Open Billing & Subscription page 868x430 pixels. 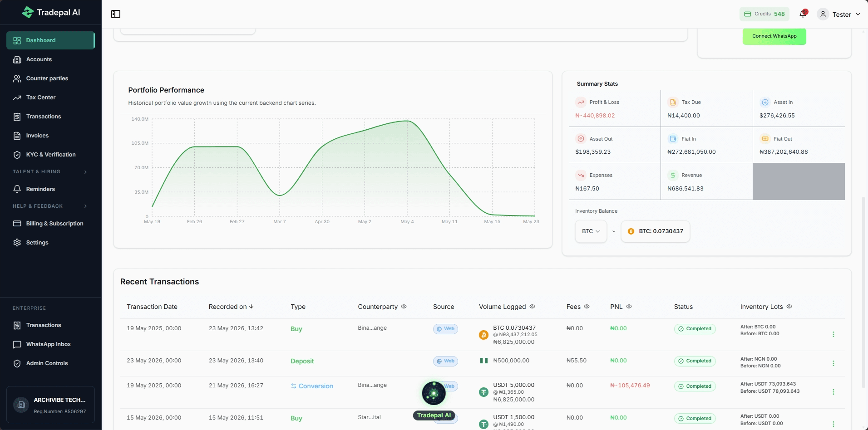pos(50,224)
